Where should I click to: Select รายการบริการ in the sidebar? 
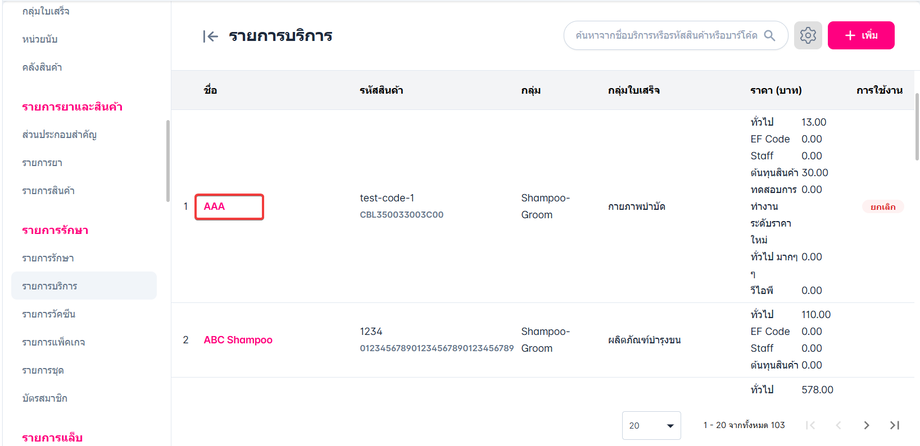coord(50,286)
